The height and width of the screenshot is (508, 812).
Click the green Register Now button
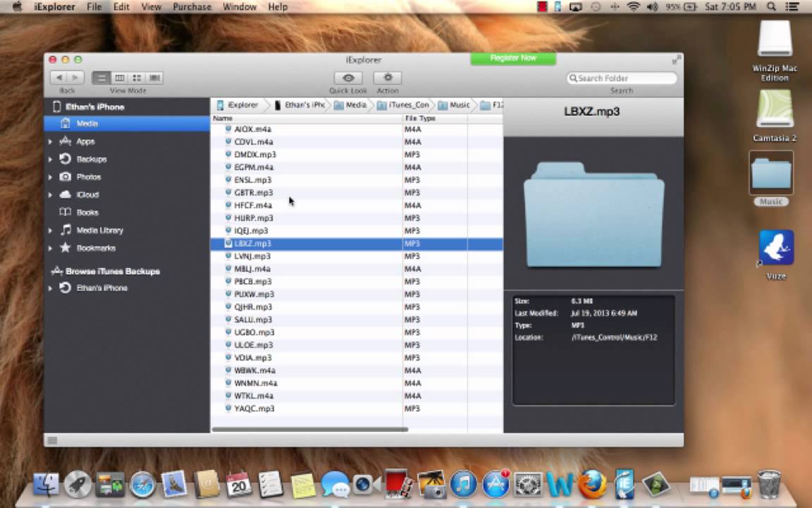[x=512, y=58]
